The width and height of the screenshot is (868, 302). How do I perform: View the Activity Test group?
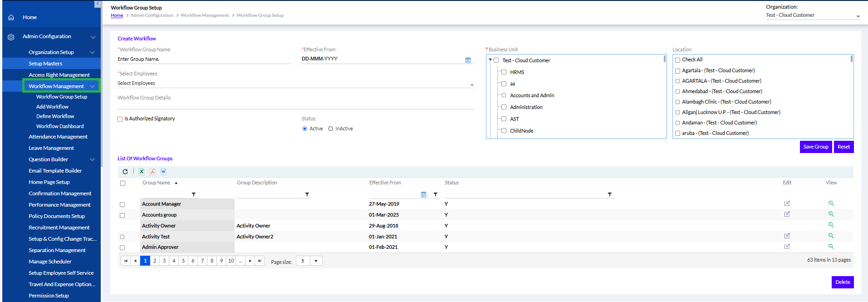click(831, 236)
